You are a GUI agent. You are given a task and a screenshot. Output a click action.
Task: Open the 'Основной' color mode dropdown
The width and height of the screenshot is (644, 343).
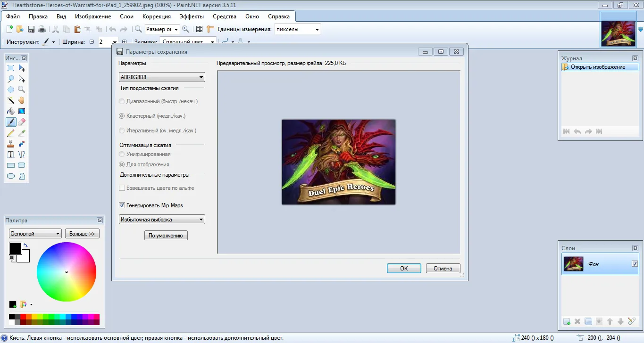pyautogui.click(x=35, y=234)
